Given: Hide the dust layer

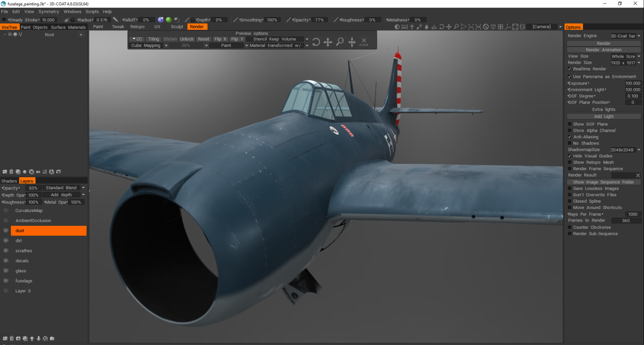Looking at the screenshot, I should point(6,231).
